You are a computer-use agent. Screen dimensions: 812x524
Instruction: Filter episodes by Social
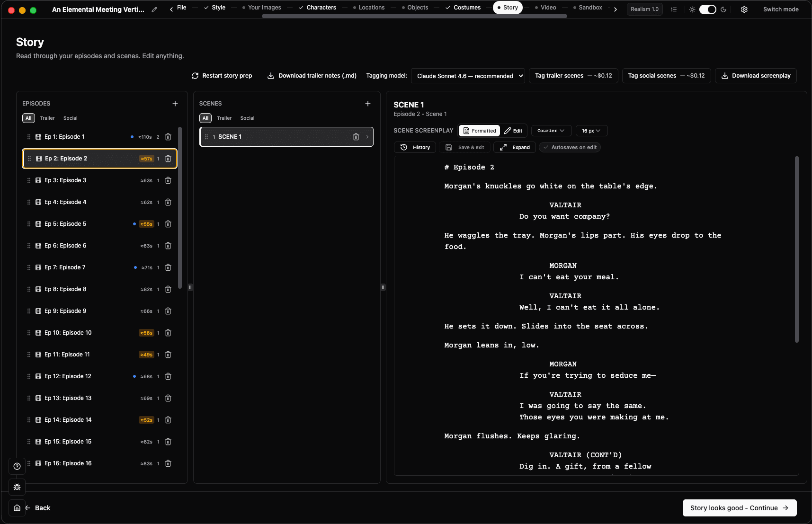[x=71, y=118]
